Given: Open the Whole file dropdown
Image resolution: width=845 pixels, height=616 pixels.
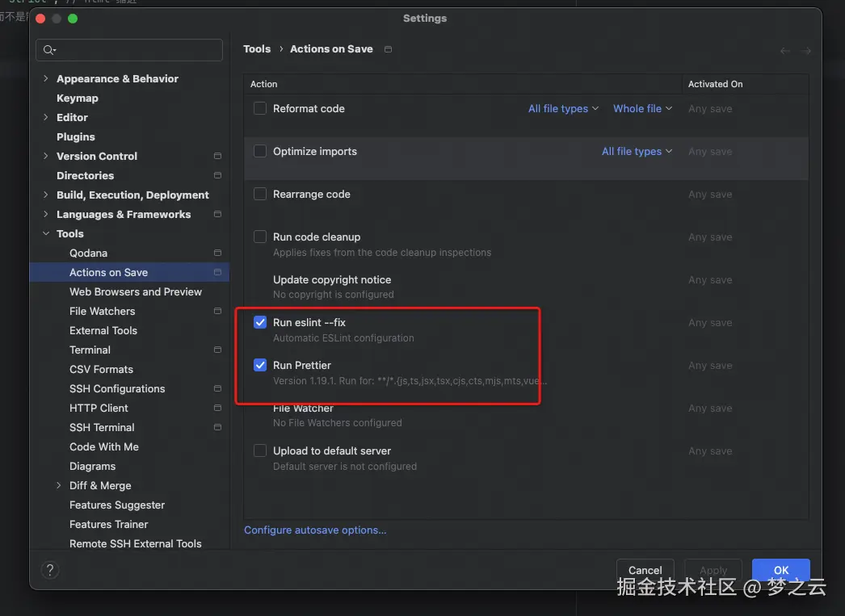Looking at the screenshot, I should (642, 109).
